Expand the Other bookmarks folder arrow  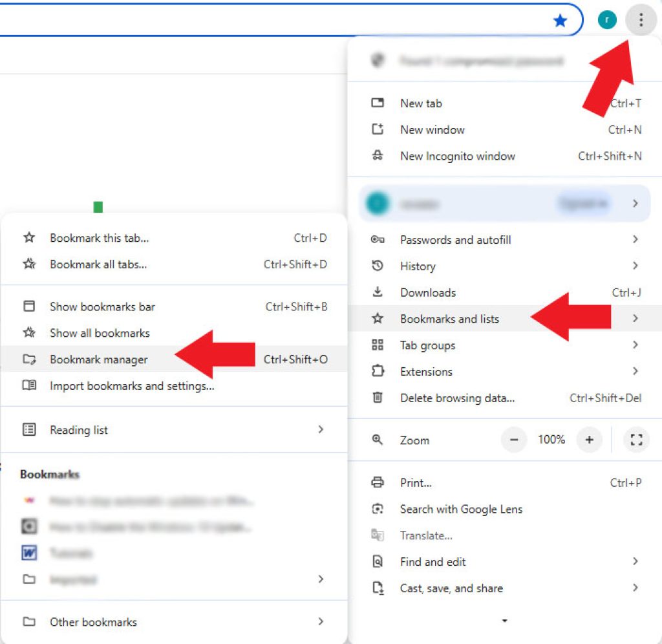pyautogui.click(x=321, y=621)
